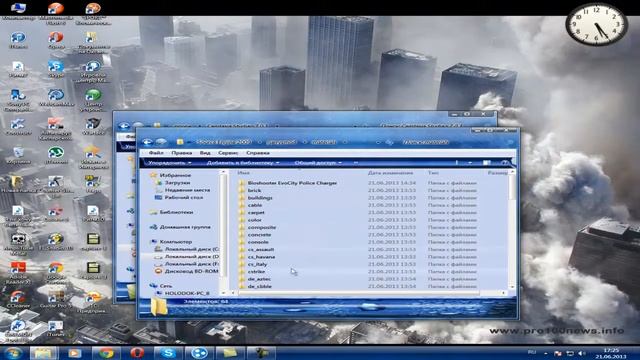Toggle the preview pane button
640x360 pixels.
click(x=487, y=163)
